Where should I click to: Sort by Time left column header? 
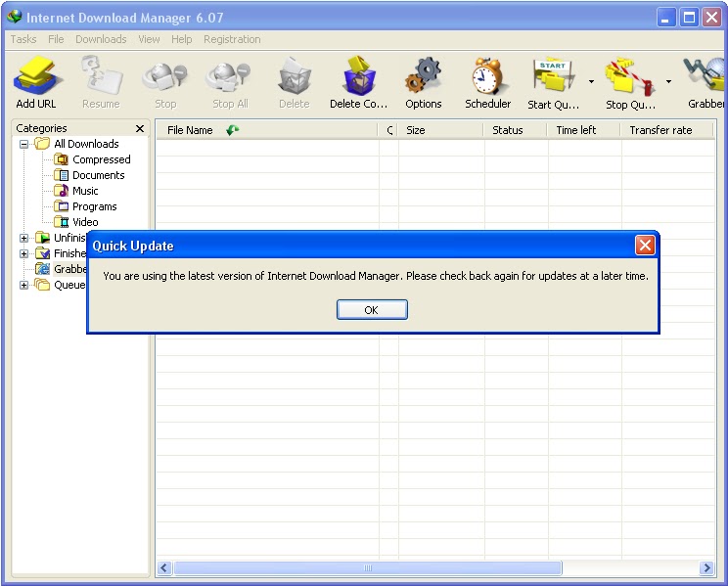click(x=583, y=130)
